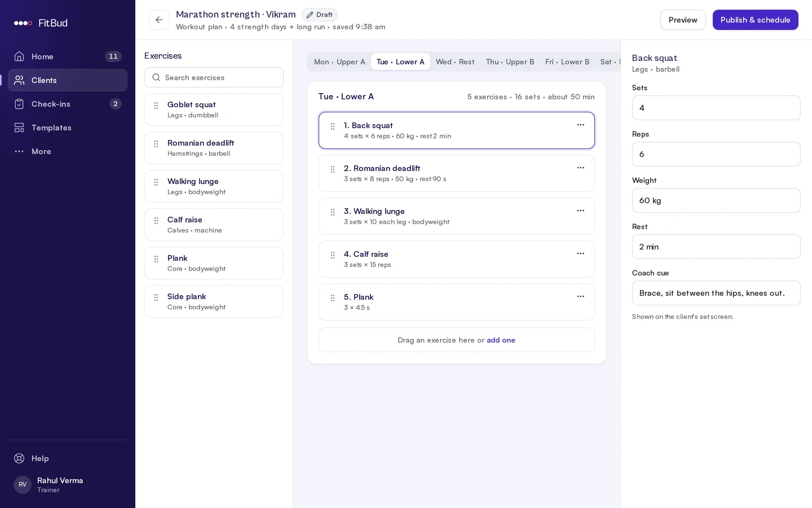Open options menu for Walking lunge row
The image size is (812, 508).
[x=581, y=211]
